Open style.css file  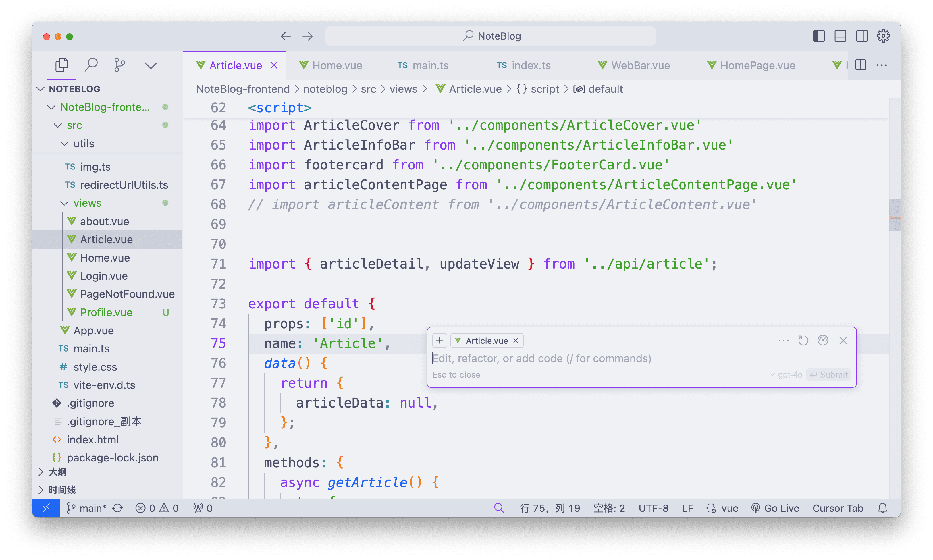(107, 367)
